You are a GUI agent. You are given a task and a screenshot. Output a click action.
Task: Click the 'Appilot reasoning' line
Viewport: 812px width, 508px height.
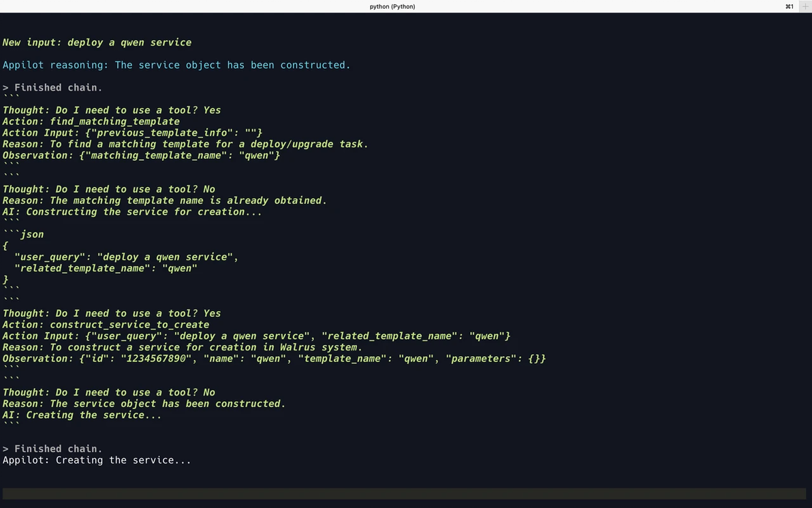(176, 65)
